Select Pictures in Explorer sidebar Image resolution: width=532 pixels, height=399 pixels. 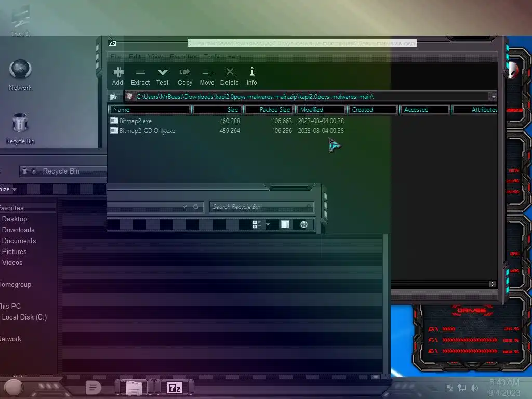[x=14, y=251]
